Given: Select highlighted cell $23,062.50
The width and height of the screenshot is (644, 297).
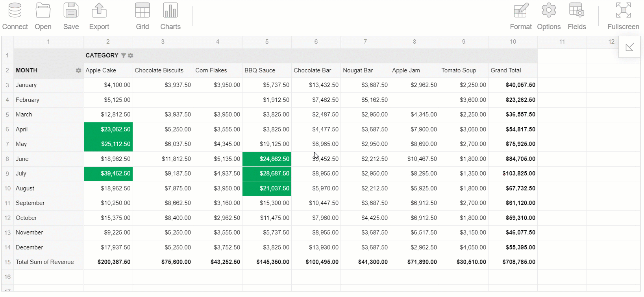Looking at the screenshot, I should [108, 129].
